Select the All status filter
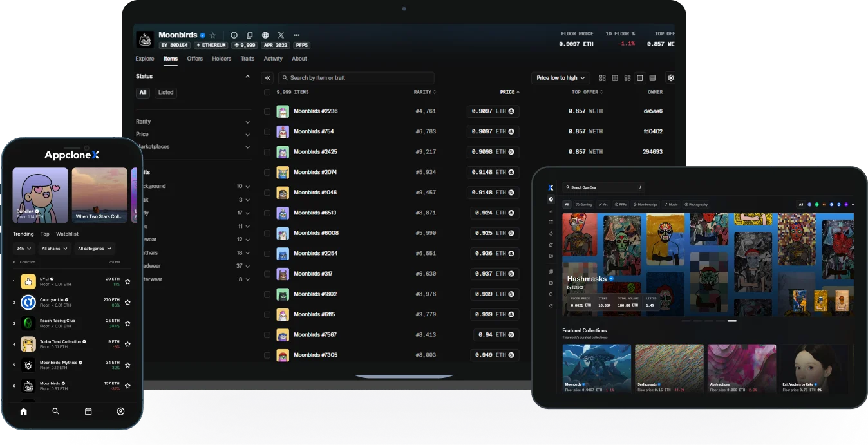The height and width of the screenshot is (445, 868). click(x=143, y=93)
